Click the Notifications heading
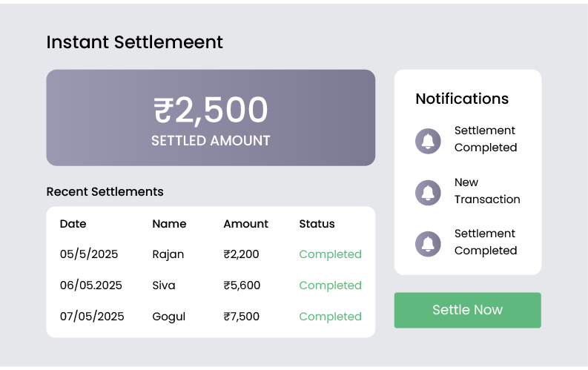Viewport: 588px width, 370px height. [x=462, y=99]
